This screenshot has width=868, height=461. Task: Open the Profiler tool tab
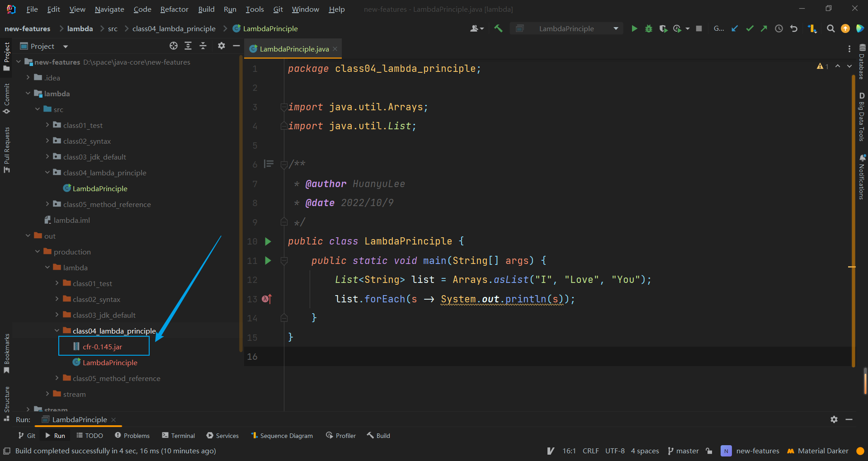[341, 436]
